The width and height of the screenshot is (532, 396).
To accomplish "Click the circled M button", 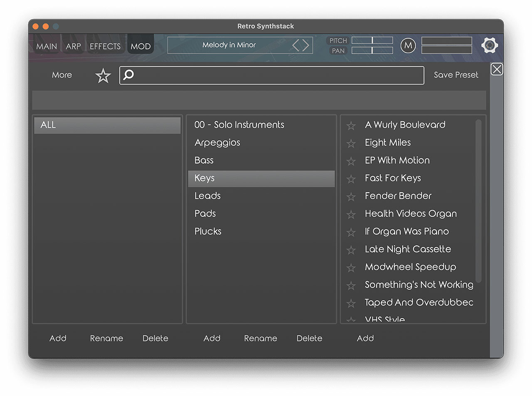I will [408, 45].
